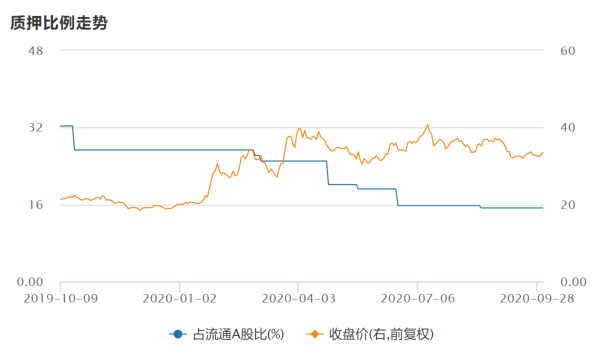Click the left axis value 48
Image resolution: width=607 pixels, height=363 pixels.
36,51
